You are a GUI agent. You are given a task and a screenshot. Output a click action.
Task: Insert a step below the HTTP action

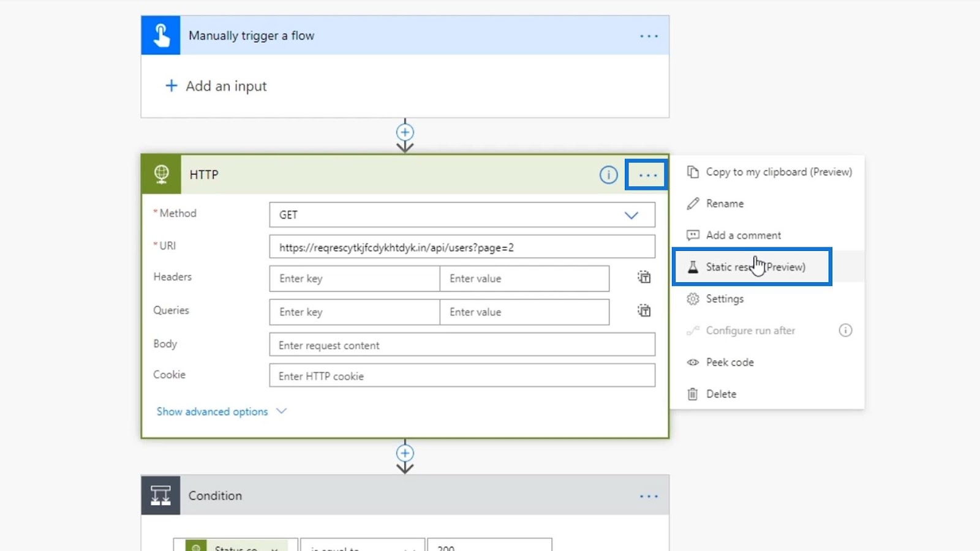[405, 453]
